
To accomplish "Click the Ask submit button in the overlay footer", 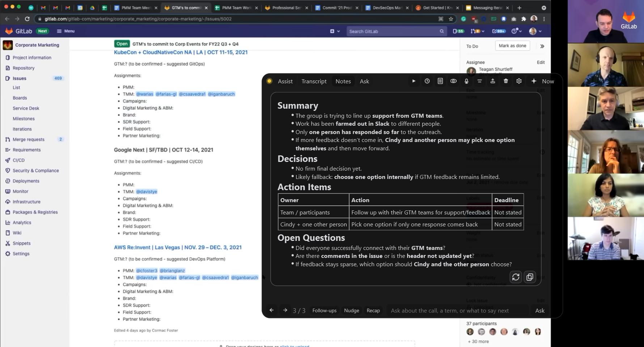I will click(540, 310).
